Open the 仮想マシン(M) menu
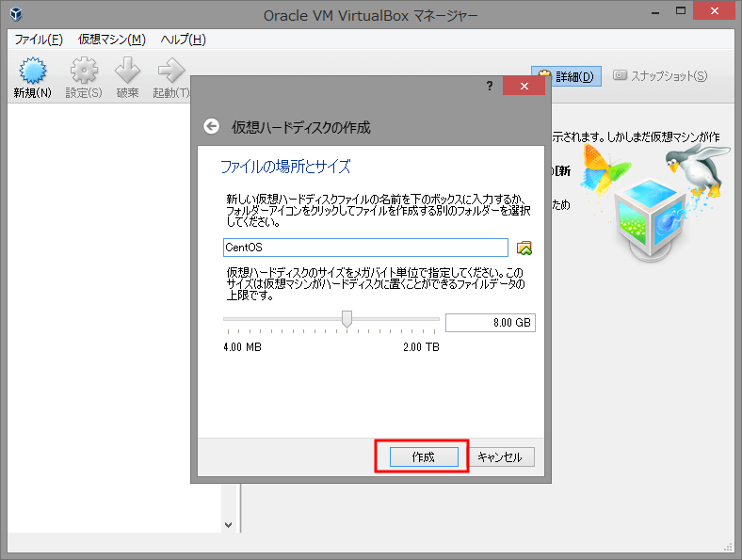This screenshot has width=742, height=560. click(x=112, y=40)
